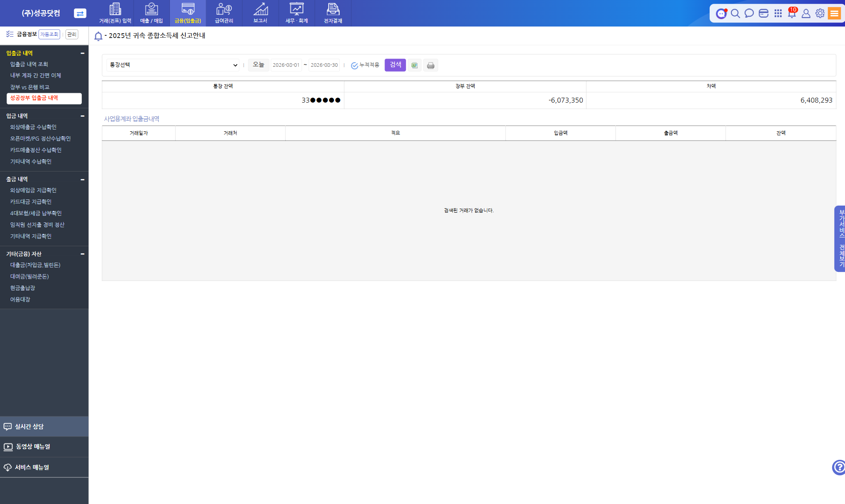The image size is (845, 504).
Task: Open 2025년 귀속 종합소득세 신고안내 notice
Action: 157,36
